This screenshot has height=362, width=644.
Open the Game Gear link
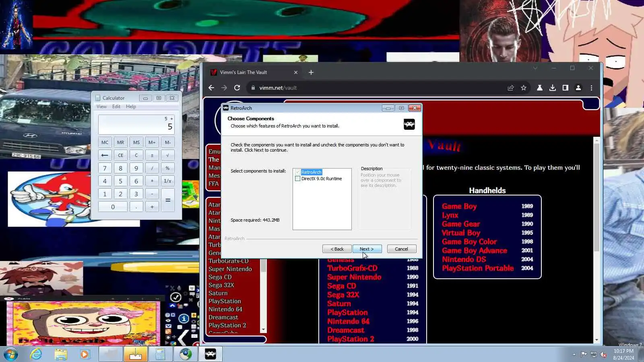coord(461,224)
